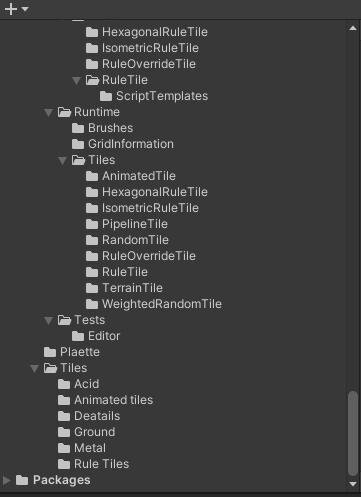
Task: Click the PipelineTile folder icon
Action: point(92,224)
